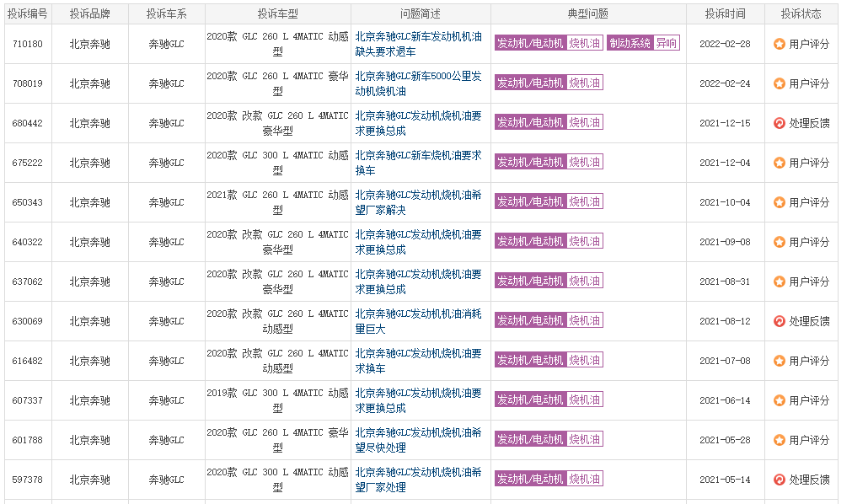Screen dimensions: 852x504
Task: Click user rating star icon dated 2021-05-28
Action: coord(780,441)
